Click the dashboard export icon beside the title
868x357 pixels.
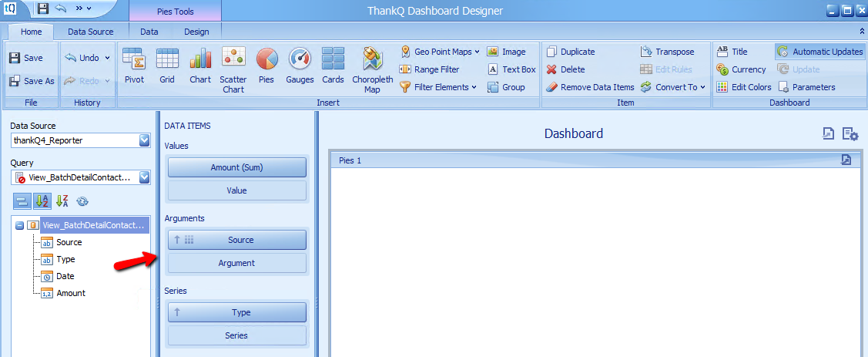[829, 133]
